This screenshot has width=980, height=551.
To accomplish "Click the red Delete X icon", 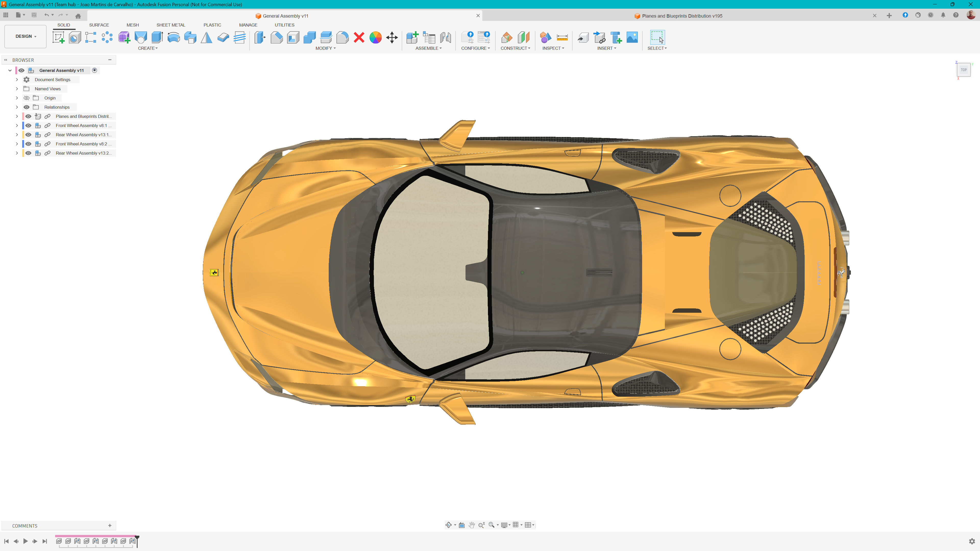I will [x=359, y=37].
